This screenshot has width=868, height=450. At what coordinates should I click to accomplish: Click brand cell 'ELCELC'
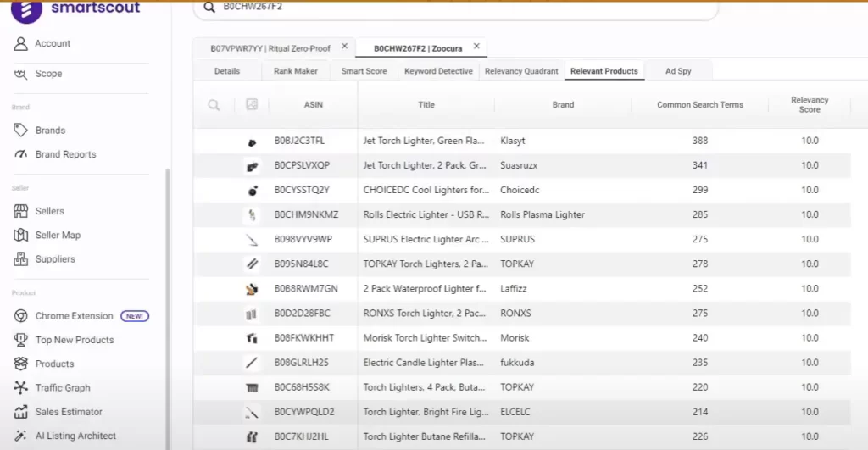coord(515,412)
